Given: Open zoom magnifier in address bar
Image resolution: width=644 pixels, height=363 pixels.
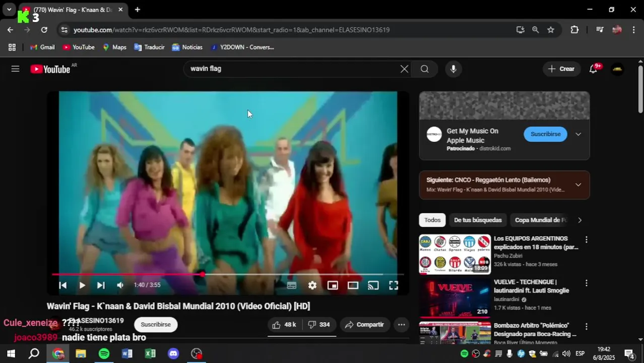Looking at the screenshot, I should (x=535, y=30).
